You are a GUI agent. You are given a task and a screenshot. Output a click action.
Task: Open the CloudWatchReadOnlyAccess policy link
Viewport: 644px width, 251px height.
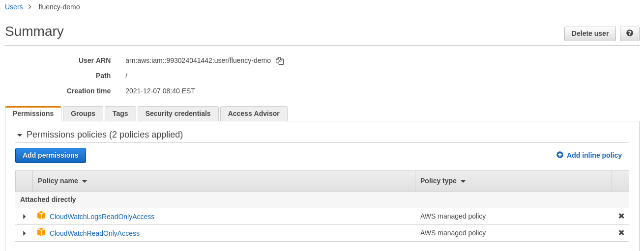pyautogui.click(x=94, y=233)
